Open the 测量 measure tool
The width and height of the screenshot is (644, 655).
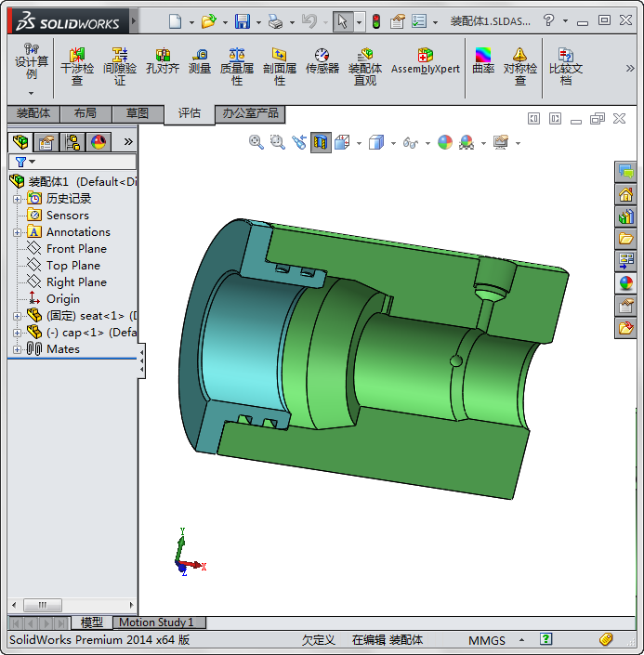click(x=200, y=61)
